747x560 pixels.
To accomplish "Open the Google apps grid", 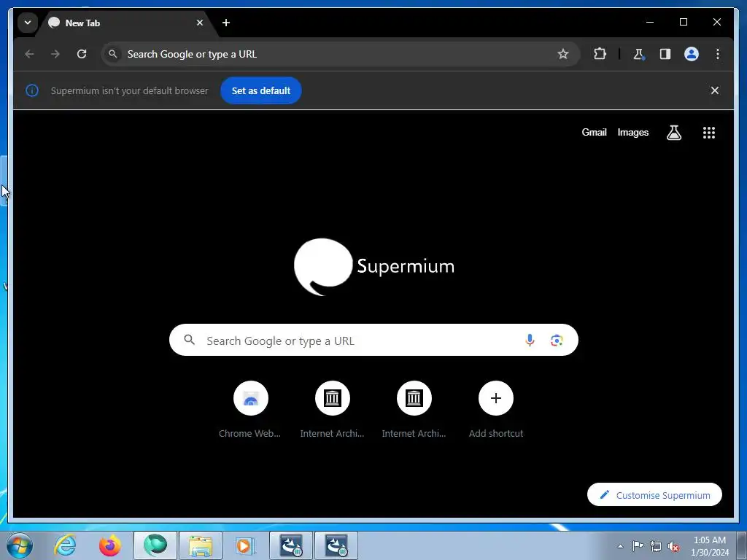I will click(709, 133).
